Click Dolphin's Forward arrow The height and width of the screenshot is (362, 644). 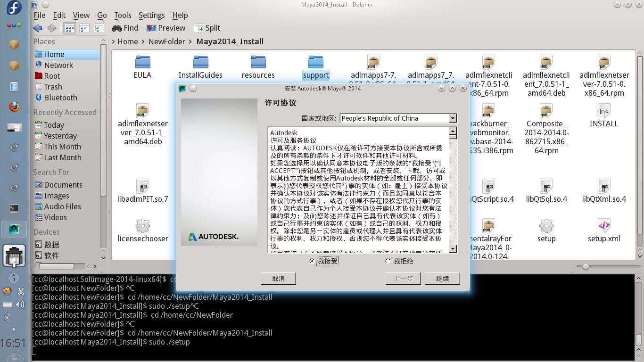tap(52, 28)
